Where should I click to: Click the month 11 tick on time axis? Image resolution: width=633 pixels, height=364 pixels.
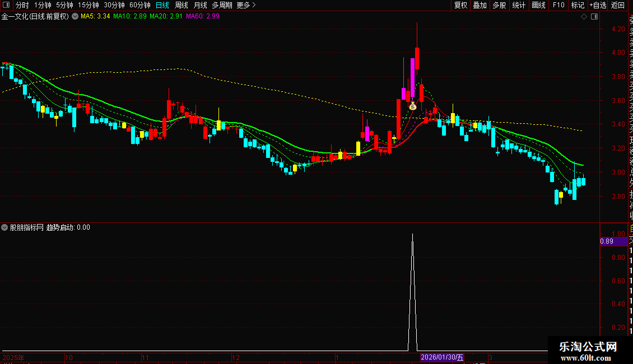(145, 357)
